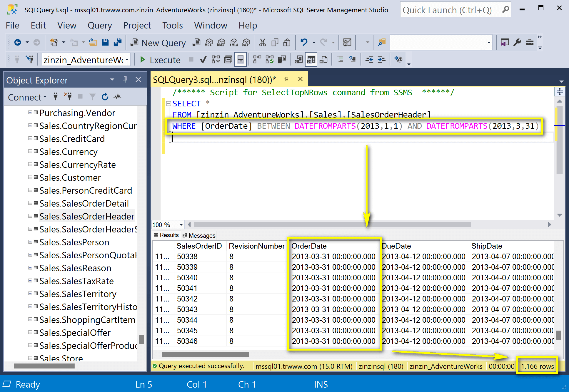Click the Filter funnel icon in Object Explorer
Viewport: 569px width, 392px height.
coord(92,97)
